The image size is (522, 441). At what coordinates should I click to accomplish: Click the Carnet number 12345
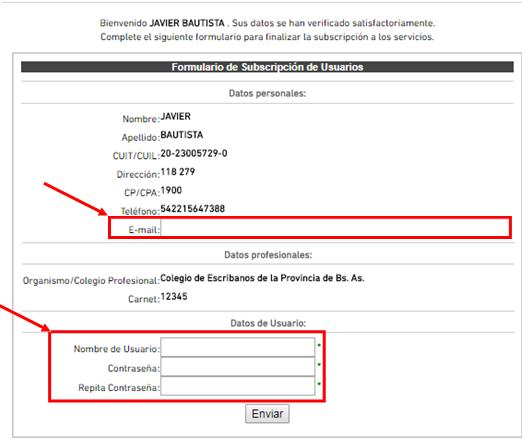tap(174, 296)
